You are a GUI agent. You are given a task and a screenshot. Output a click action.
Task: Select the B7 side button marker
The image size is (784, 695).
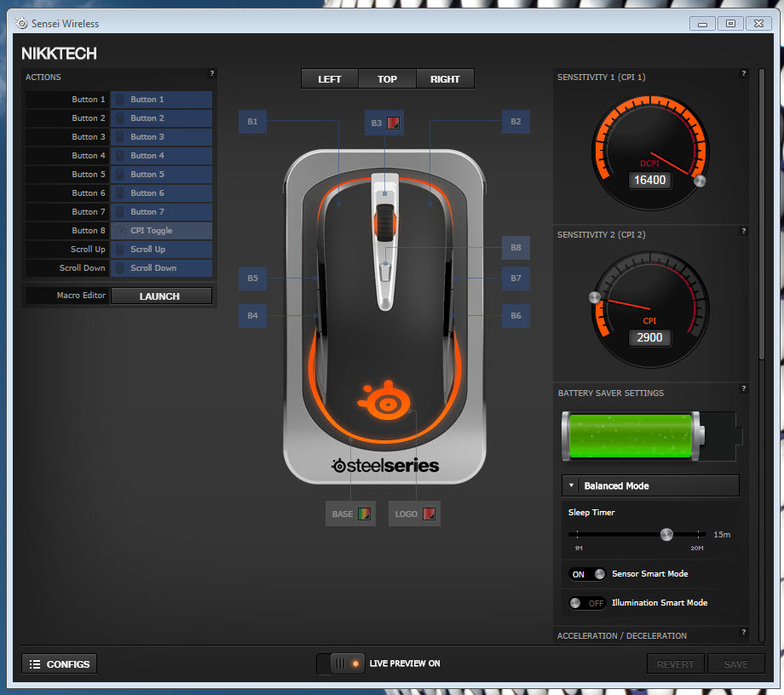pyautogui.click(x=516, y=279)
